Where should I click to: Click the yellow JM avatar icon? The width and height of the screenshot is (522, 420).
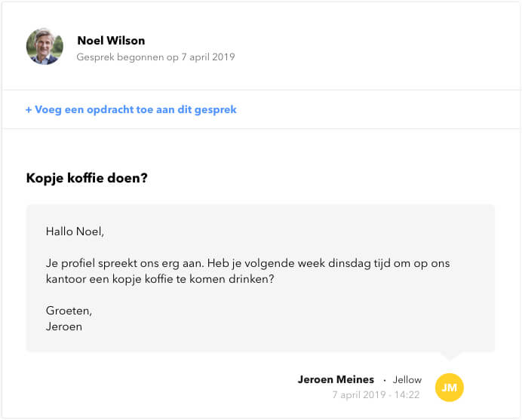coord(449,388)
